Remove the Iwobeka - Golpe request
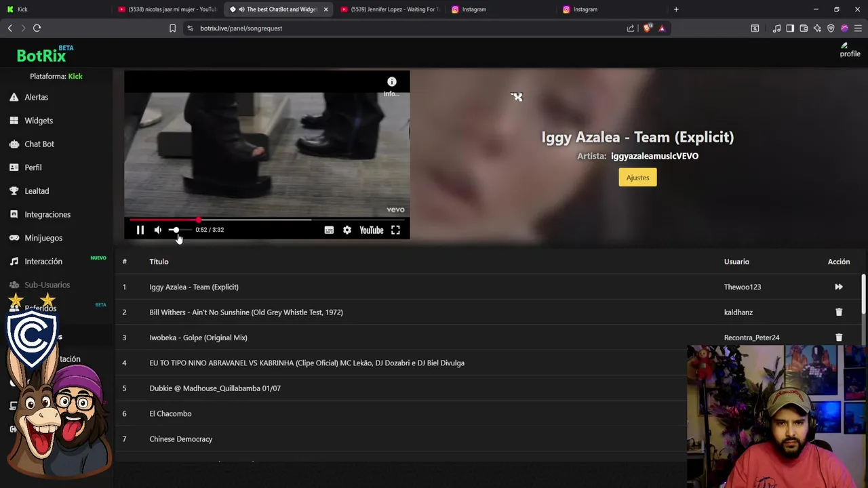The image size is (868, 488). [x=839, y=338]
